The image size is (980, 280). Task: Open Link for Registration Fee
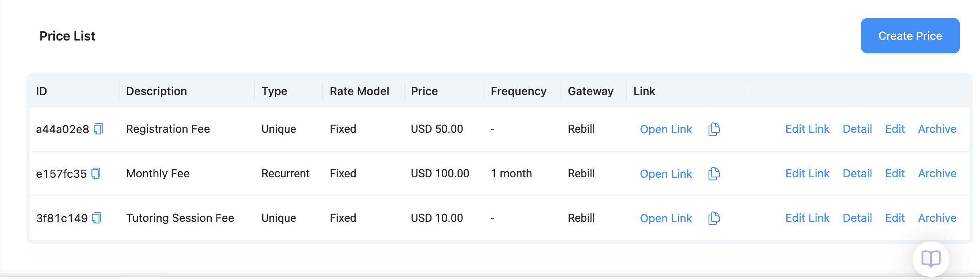666,129
